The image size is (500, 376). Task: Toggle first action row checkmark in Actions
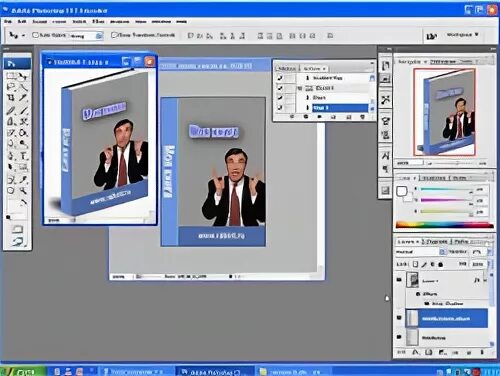(280, 78)
